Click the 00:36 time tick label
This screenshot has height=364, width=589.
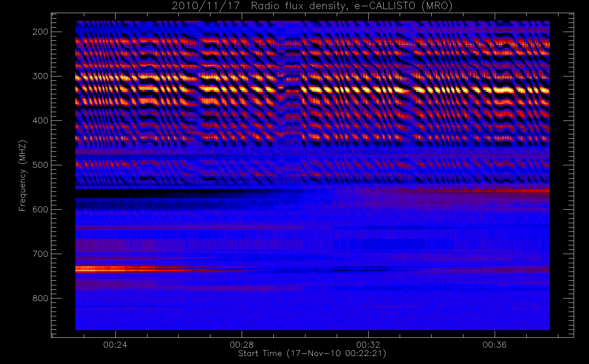click(495, 345)
